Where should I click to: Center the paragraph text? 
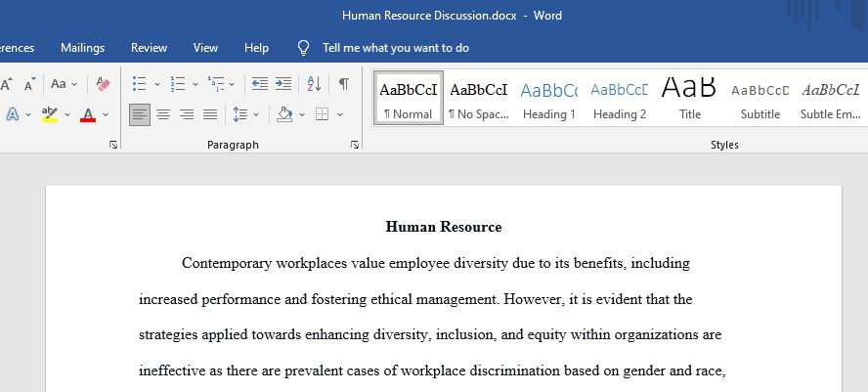162,114
